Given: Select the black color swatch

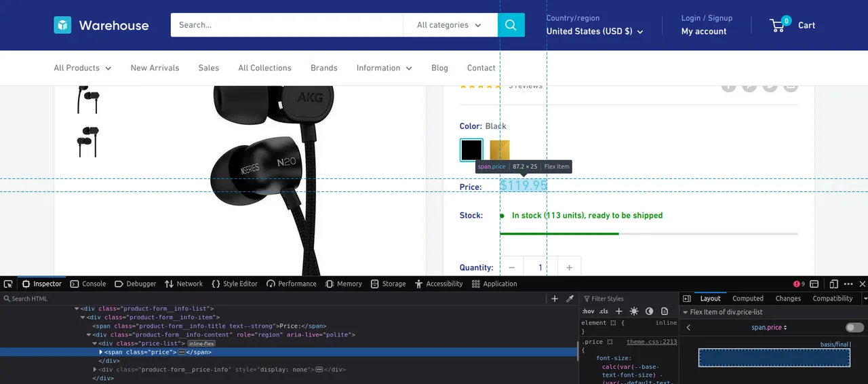Looking at the screenshot, I should tap(471, 150).
